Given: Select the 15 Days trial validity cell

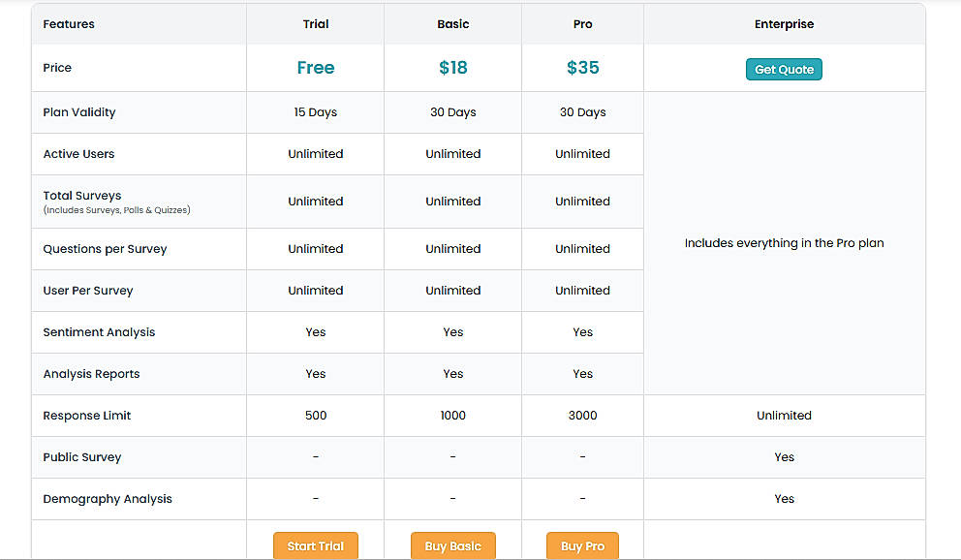Looking at the screenshot, I should point(316,112).
